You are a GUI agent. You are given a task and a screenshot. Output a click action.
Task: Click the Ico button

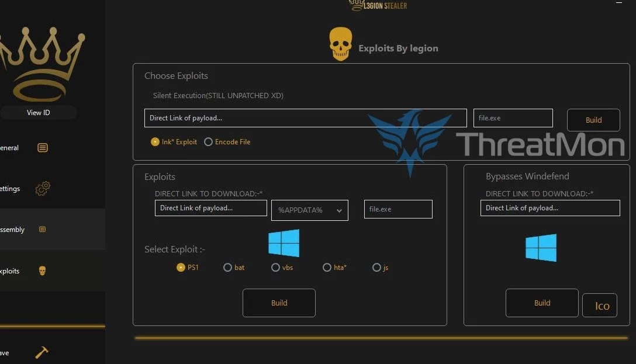600,305
